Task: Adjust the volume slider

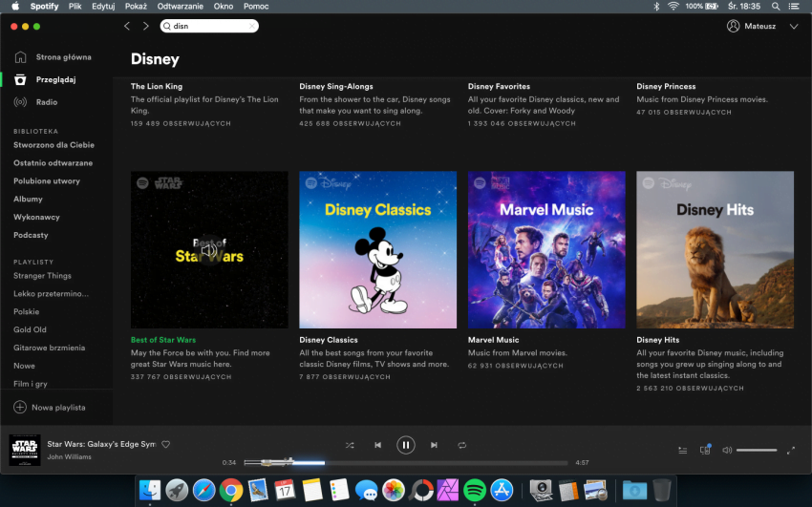Action: pos(757,450)
